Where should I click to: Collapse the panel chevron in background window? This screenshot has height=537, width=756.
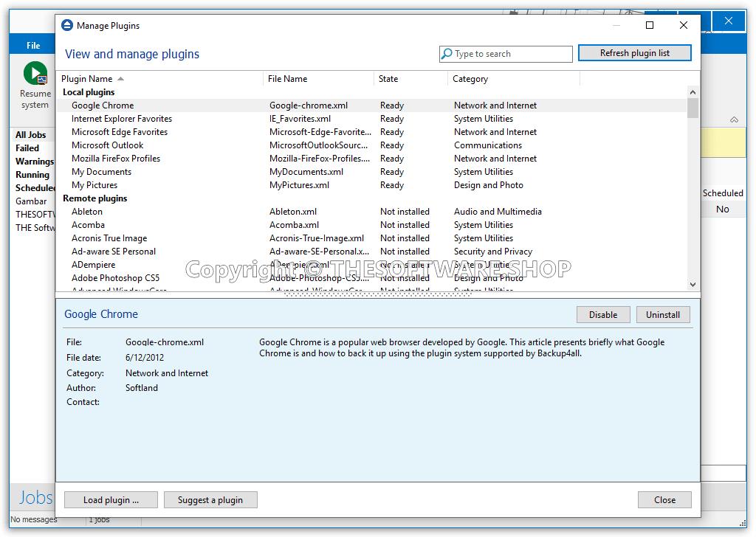(x=734, y=119)
